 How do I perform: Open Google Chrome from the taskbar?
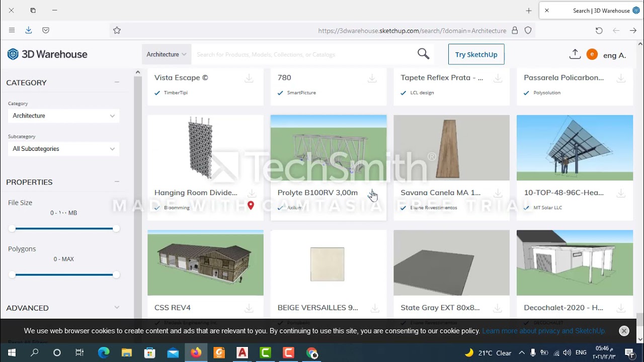312,353
